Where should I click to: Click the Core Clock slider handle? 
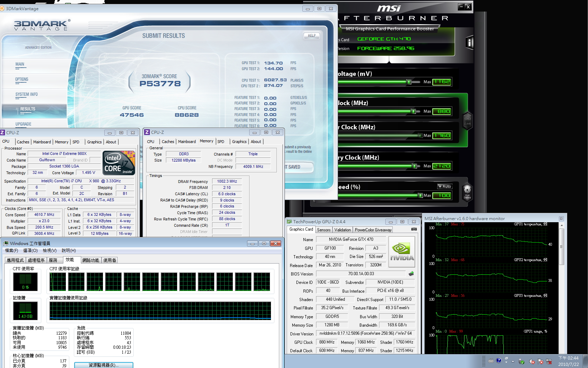[413, 111]
